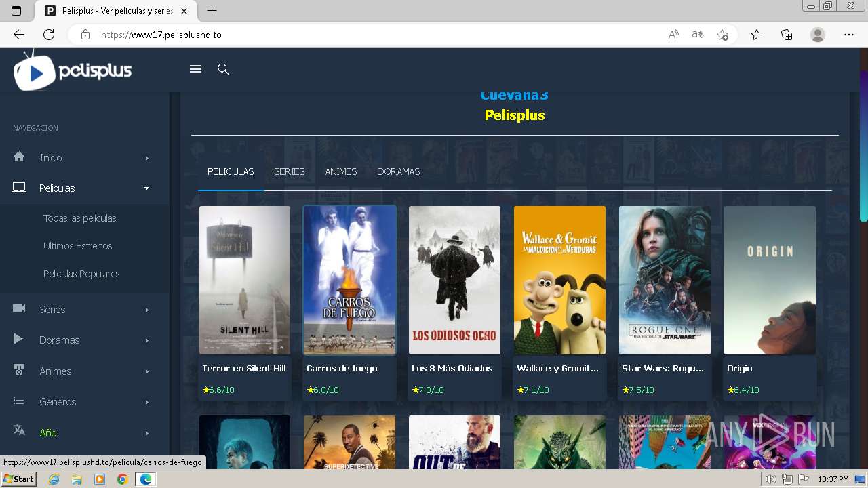Open Los Odiosos Ocho poster
868x488 pixels.
454,280
